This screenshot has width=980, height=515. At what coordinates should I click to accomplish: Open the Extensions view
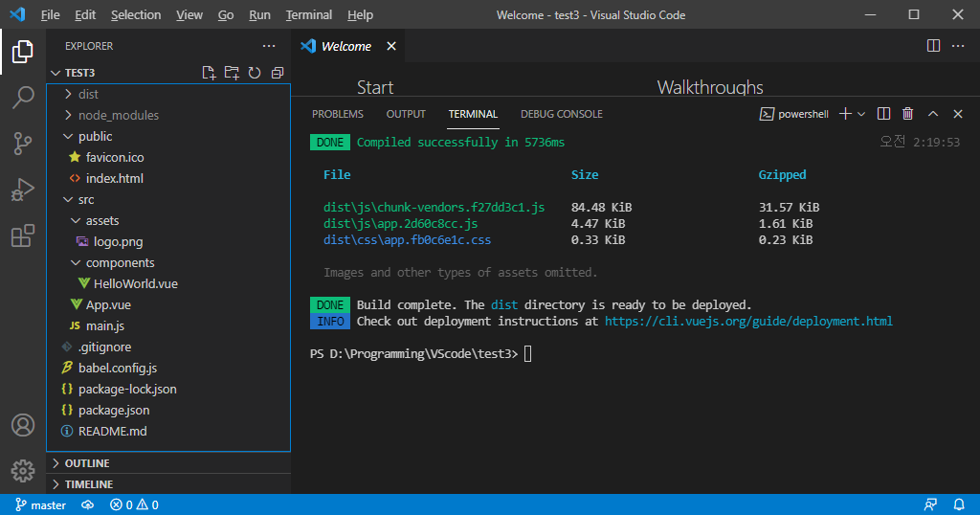pos(23,235)
